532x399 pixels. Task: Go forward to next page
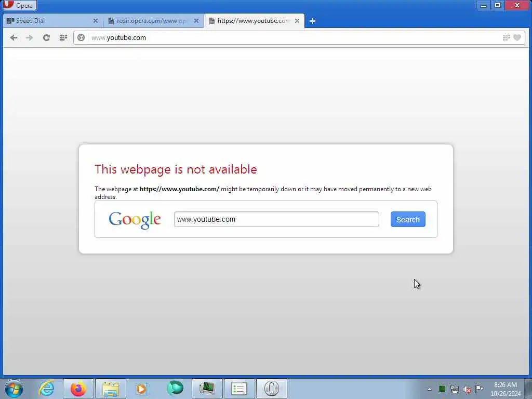point(30,37)
